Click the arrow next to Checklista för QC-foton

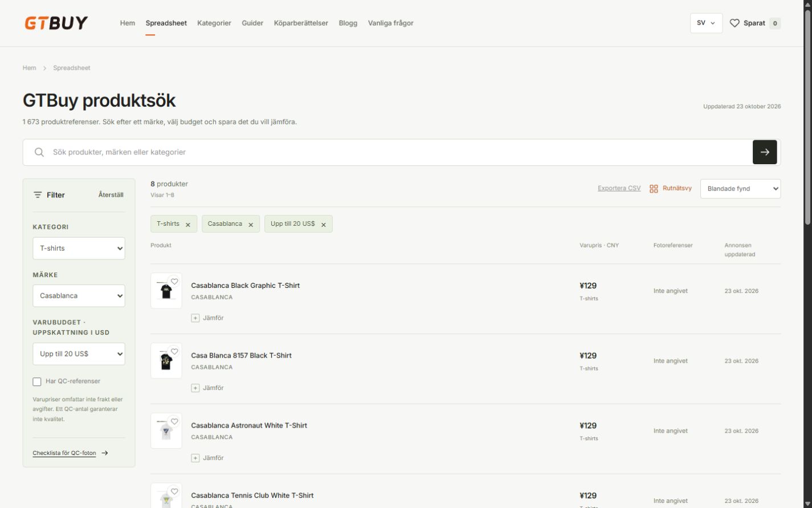click(x=105, y=453)
